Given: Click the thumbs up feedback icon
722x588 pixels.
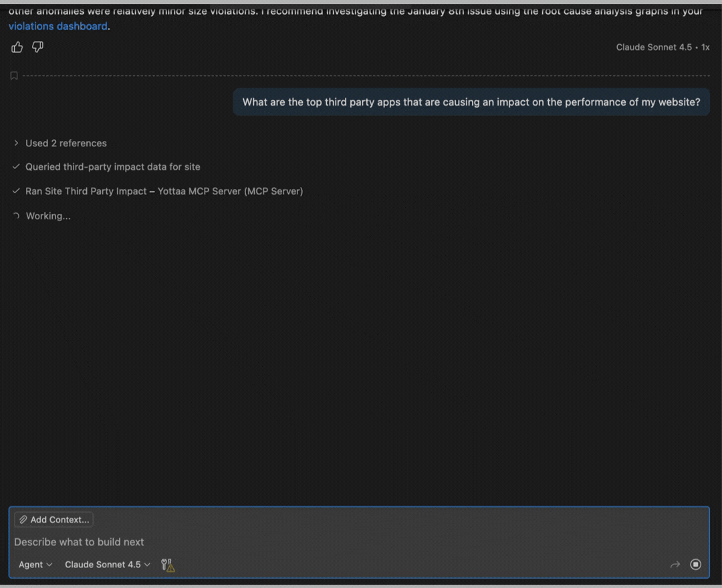Looking at the screenshot, I should click(17, 47).
